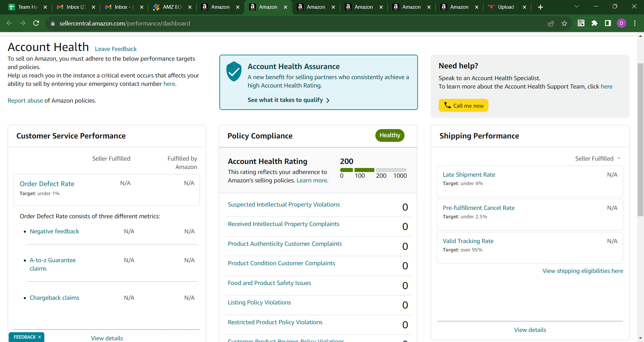644x342 pixels.
Task: Click the Account Health page heading
Action: click(x=48, y=47)
